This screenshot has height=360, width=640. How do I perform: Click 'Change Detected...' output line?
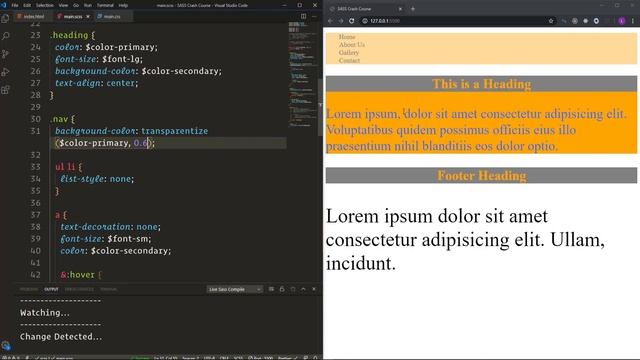coord(61,337)
